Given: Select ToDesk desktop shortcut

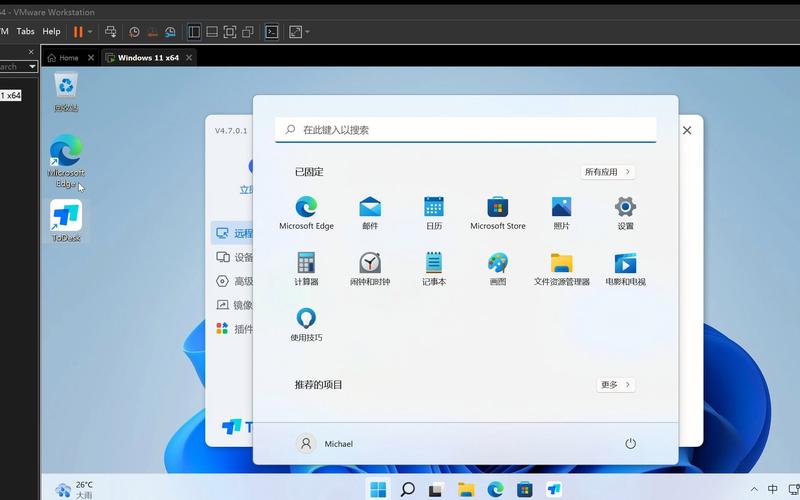Looking at the screenshot, I should (x=66, y=221).
